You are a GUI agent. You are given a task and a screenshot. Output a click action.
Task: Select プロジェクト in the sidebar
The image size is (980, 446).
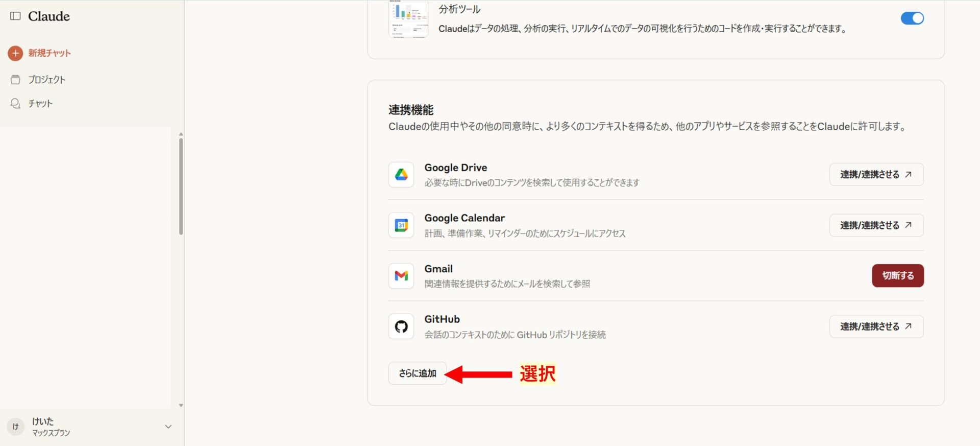tap(47, 80)
